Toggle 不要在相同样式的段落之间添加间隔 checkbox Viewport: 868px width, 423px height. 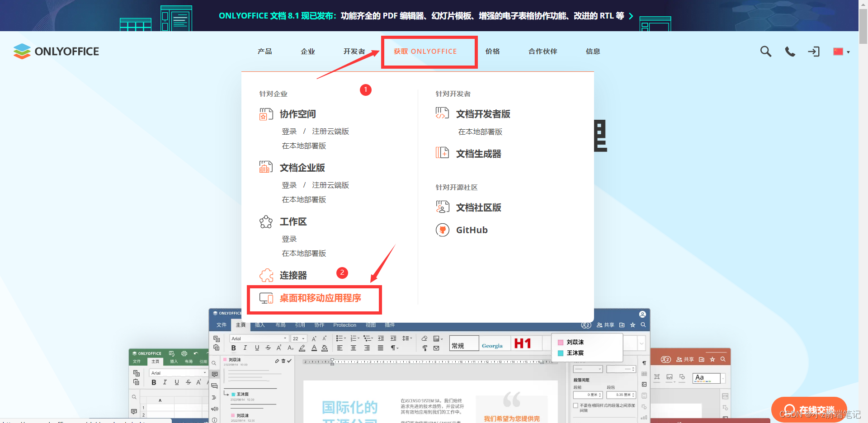[x=576, y=406]
